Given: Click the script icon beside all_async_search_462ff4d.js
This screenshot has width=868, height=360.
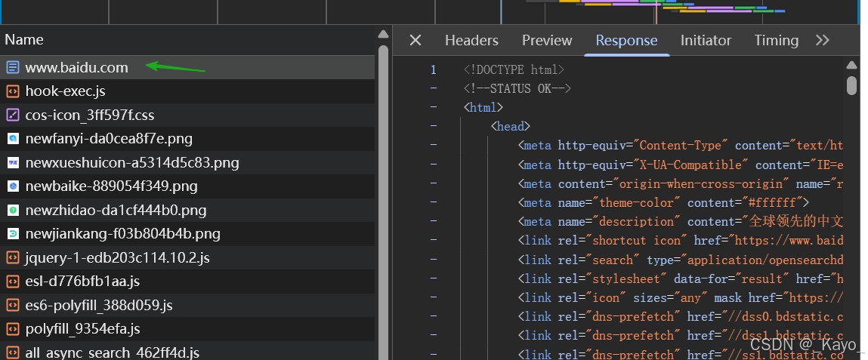Looking at the screenshot, I should click(x=12, y=352).
